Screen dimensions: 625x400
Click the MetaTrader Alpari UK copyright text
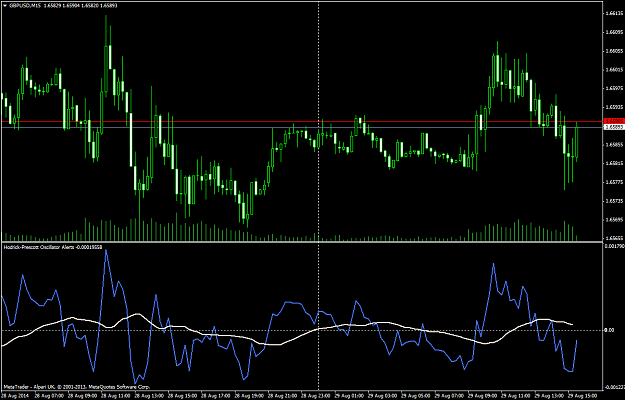[x=76, y=387]
